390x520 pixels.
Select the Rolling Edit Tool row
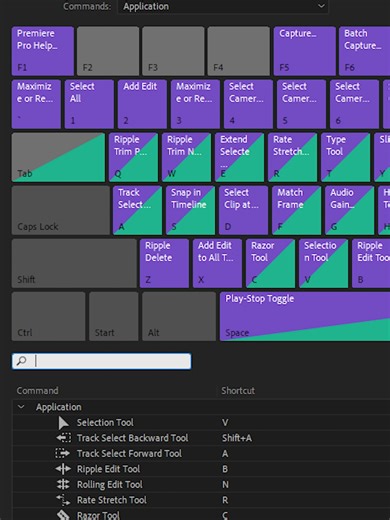point(201,484)
